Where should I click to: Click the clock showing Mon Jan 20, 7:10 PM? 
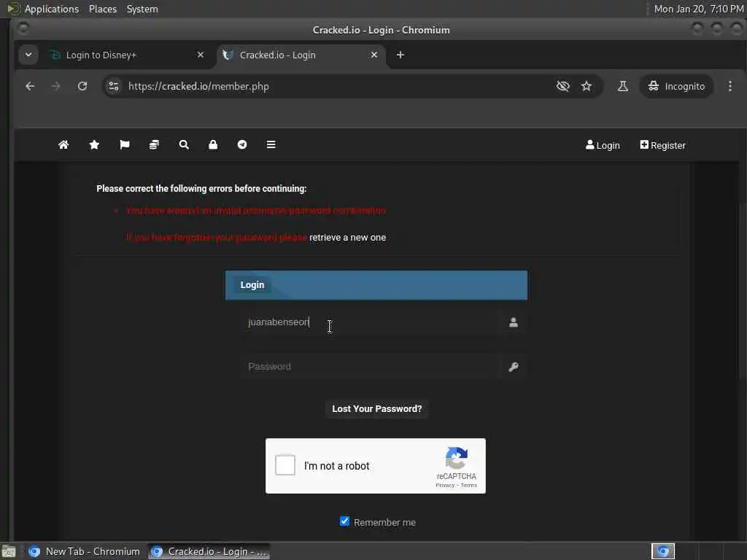click(698, 9)
